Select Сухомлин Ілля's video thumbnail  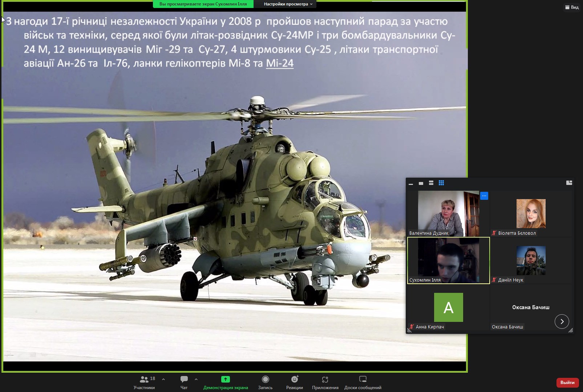click(448, 260)
